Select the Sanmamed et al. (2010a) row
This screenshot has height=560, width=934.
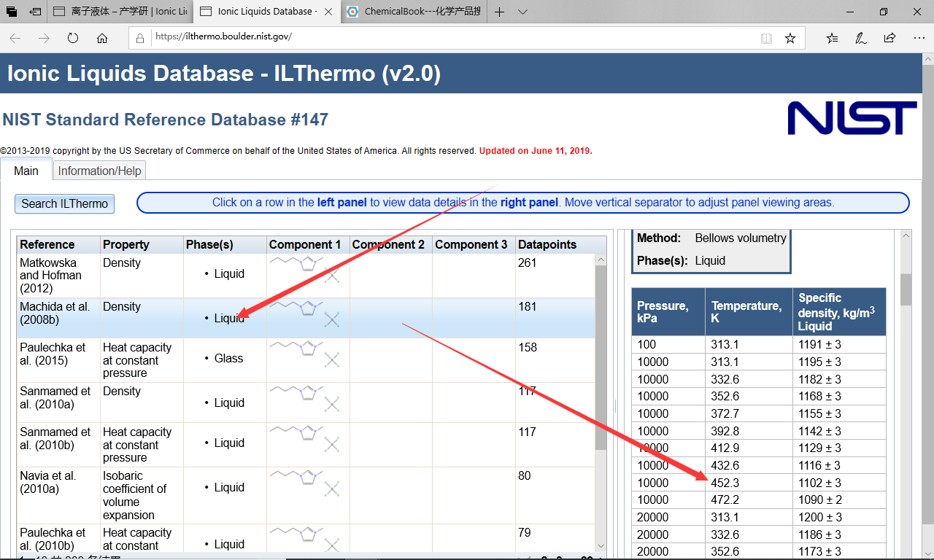(306, 402)
